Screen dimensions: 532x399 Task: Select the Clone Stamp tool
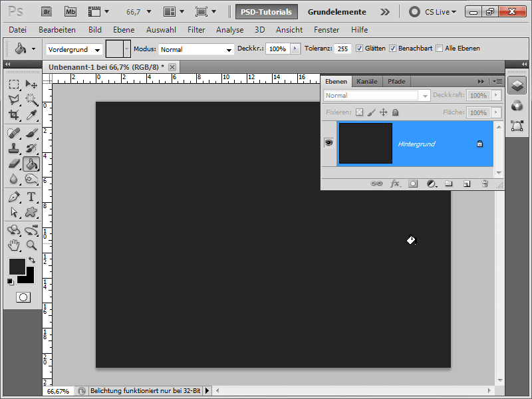pos(13,148)
